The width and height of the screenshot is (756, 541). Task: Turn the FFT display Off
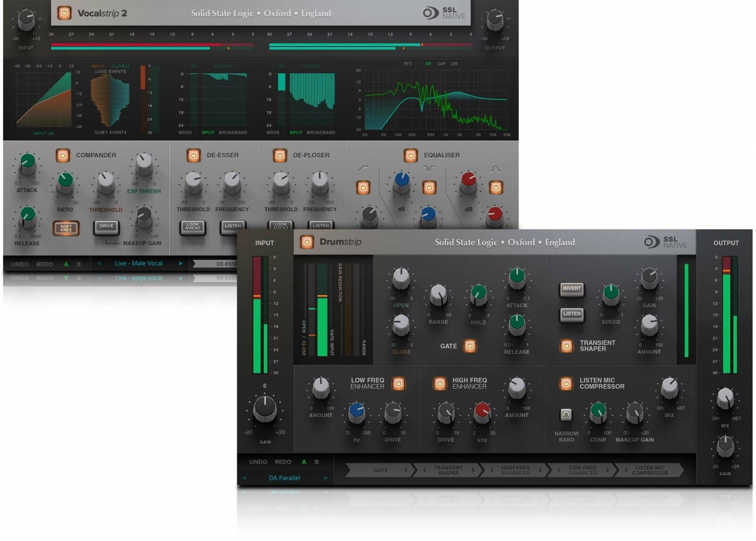point(454,64)
